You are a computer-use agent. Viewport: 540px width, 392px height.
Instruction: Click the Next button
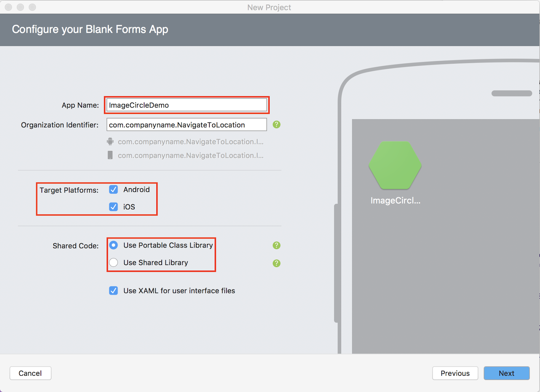[x=506, y=373]
